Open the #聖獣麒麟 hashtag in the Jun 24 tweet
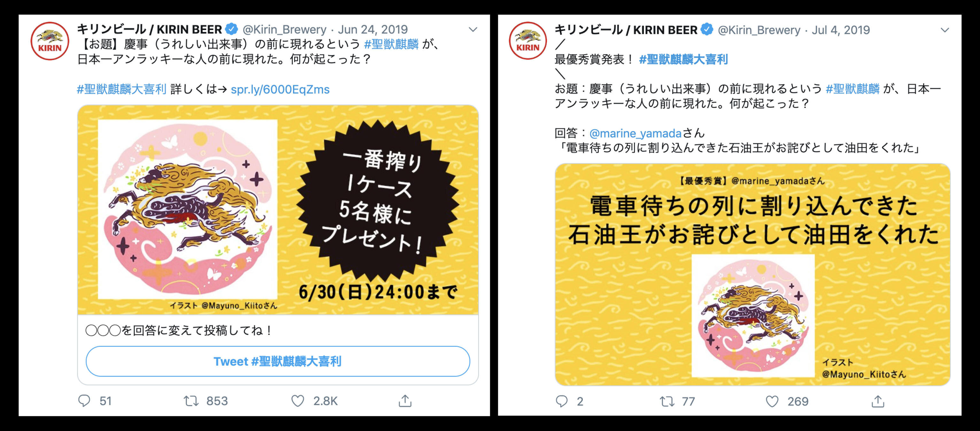Image resolution: width=980 pixels, height=431 pixels. coord(391,44)
